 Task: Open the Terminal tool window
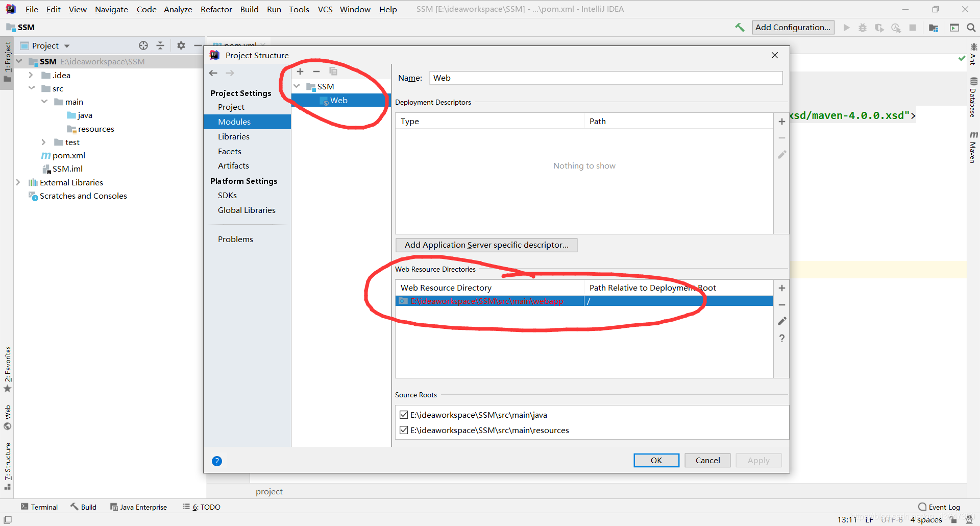tap(39, 507)
